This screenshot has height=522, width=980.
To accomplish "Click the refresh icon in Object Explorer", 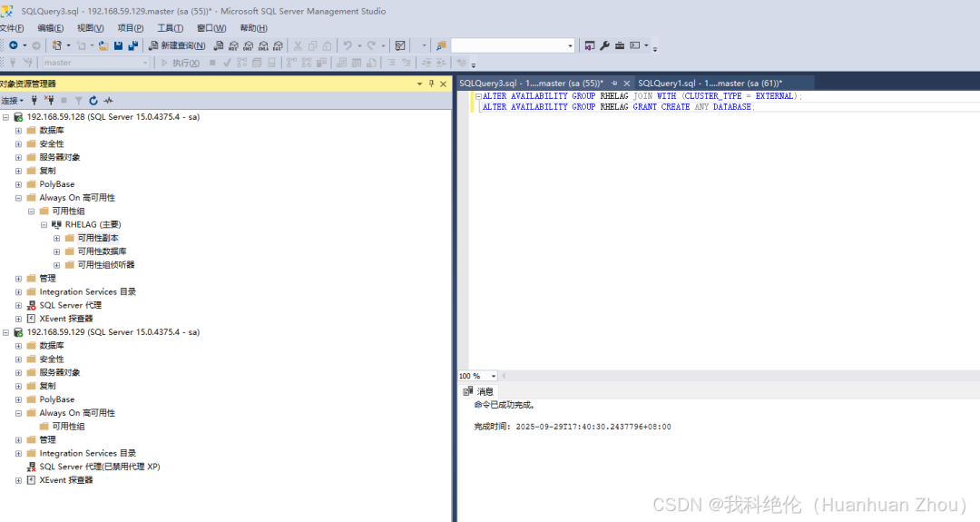I will click(93, 100).
